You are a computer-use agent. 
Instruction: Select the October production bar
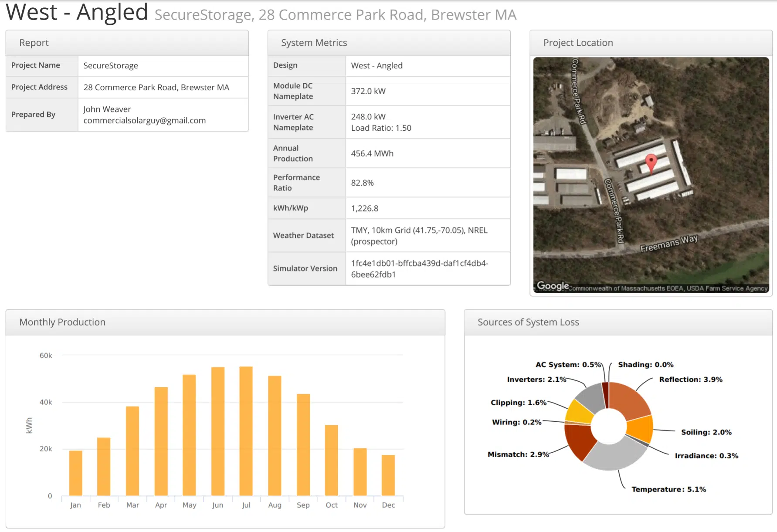(x=331, y=460)
